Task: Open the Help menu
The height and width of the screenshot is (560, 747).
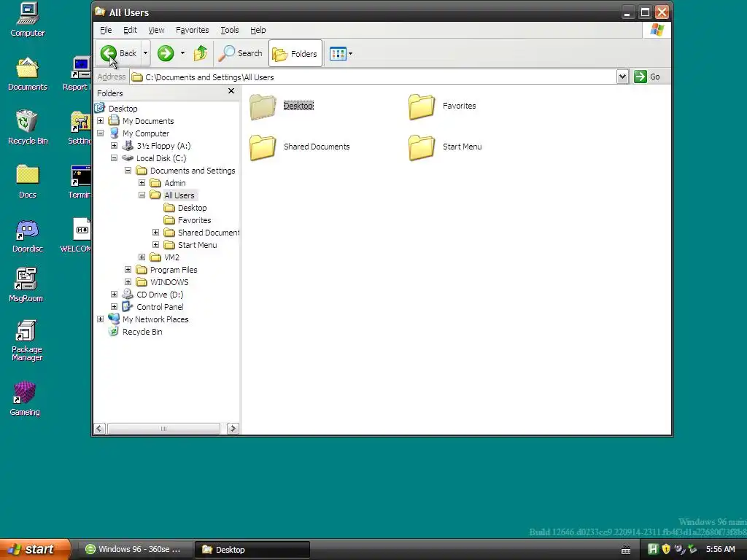Action: pos(258,30)
